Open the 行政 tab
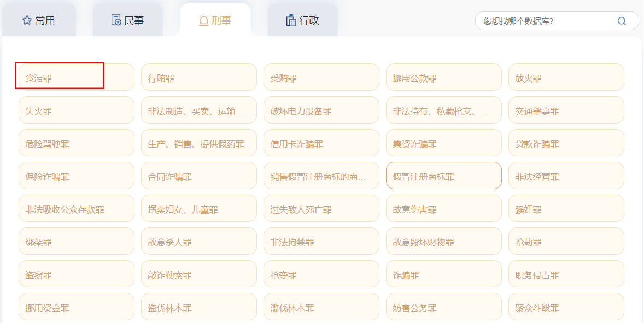Screen dimensions: 644x323 point(302,20)
